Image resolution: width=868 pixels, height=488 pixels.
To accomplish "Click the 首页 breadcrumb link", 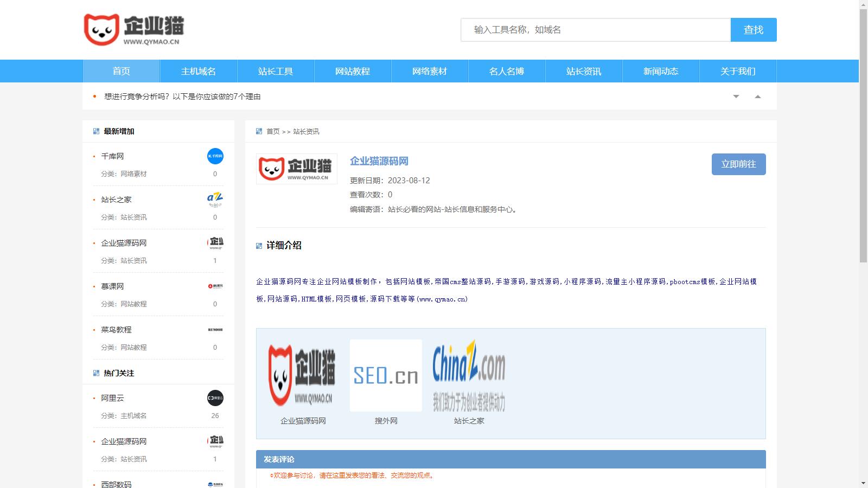I will [x=273, y=132].
